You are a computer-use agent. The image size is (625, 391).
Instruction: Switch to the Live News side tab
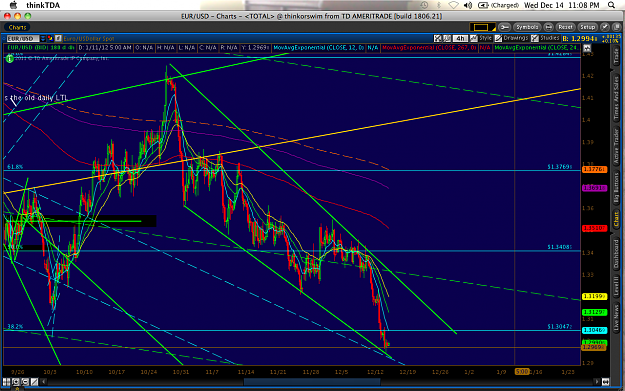point(616,318)
